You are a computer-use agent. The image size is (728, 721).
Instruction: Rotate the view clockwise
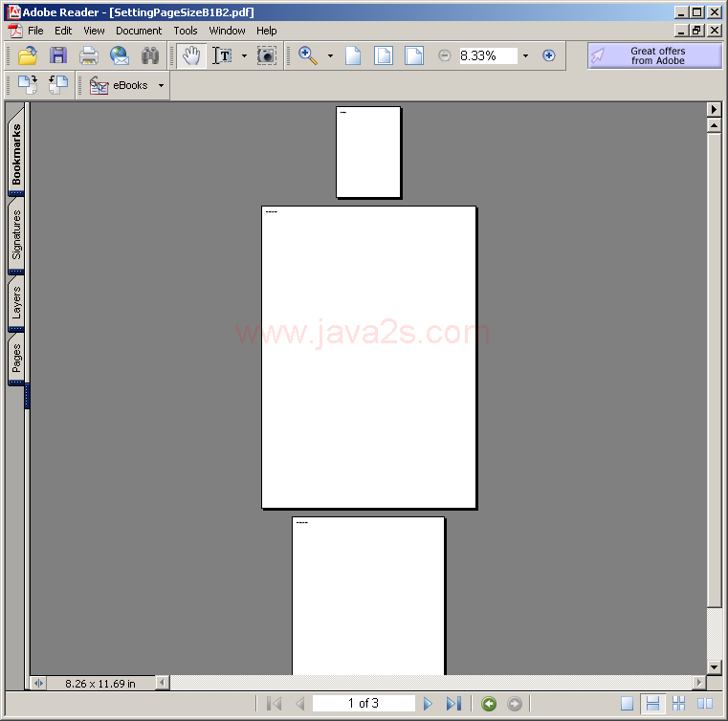[x=28, y=85]
